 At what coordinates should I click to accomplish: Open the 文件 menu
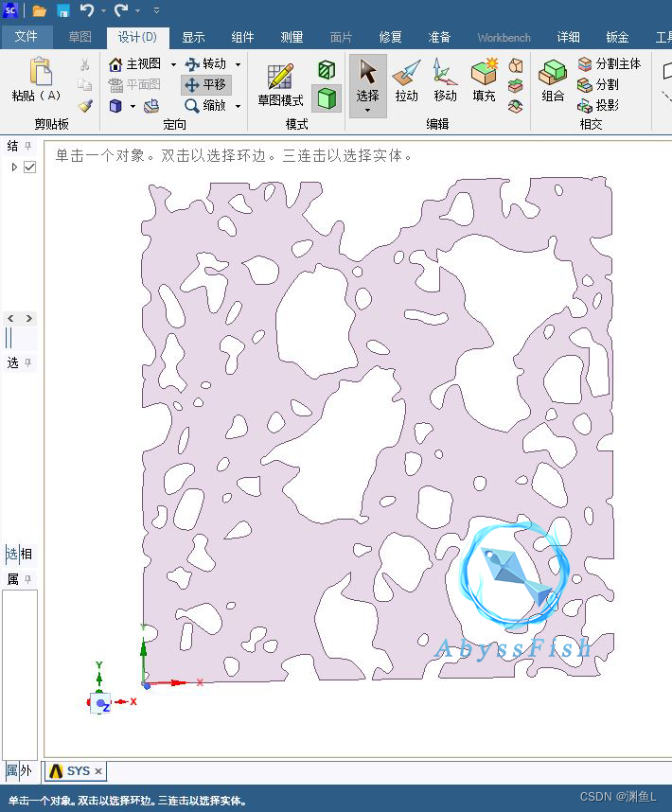26,37
